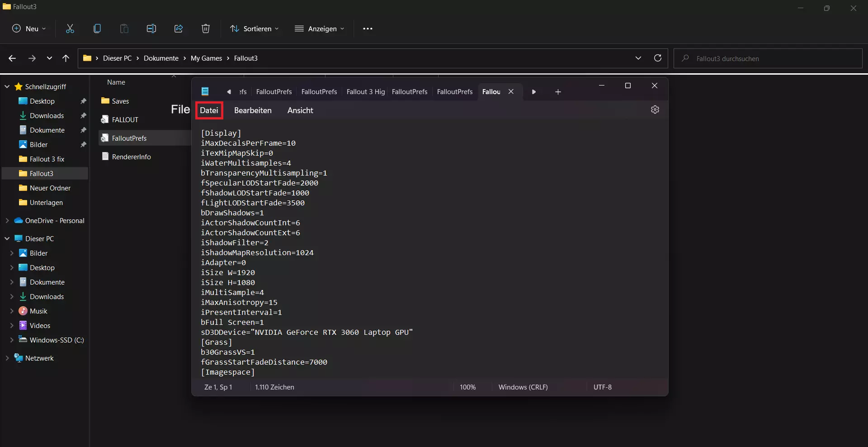868x447 pixels.
Task: Open the three-dots more options menu
Action: [368, 29]
